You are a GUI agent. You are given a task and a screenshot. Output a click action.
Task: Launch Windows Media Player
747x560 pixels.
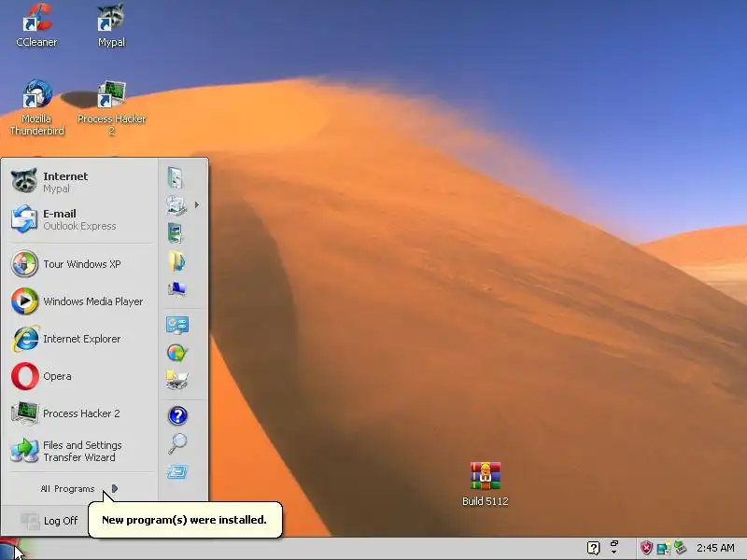click(80, 301)
